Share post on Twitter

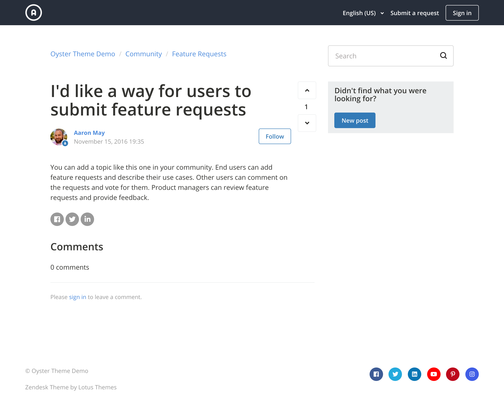coord(72,219)
